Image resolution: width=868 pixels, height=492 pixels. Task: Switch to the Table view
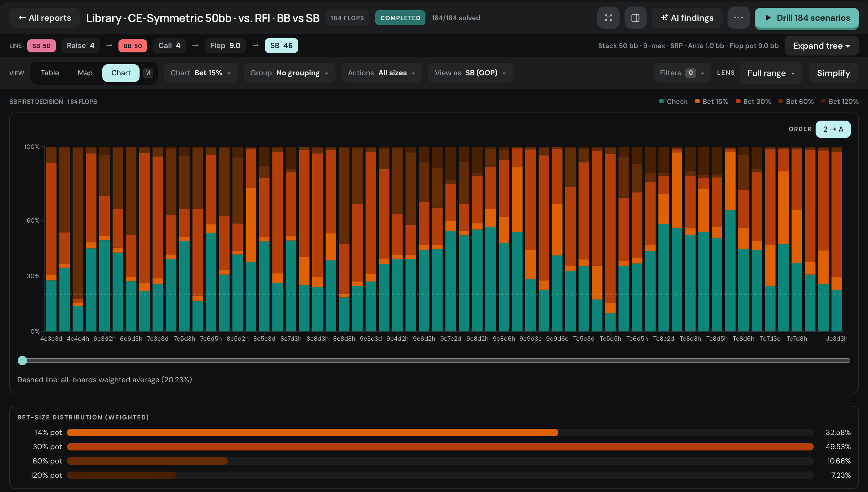pyautogui.click(x=50, y=73)
